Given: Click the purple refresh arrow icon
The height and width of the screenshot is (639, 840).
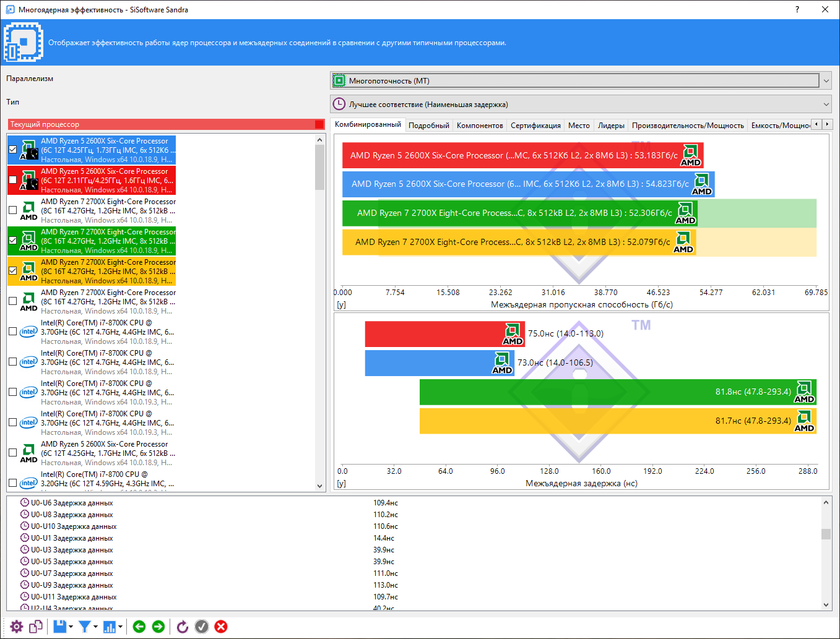Looking at the screenshot, I should tap(183, 627).
